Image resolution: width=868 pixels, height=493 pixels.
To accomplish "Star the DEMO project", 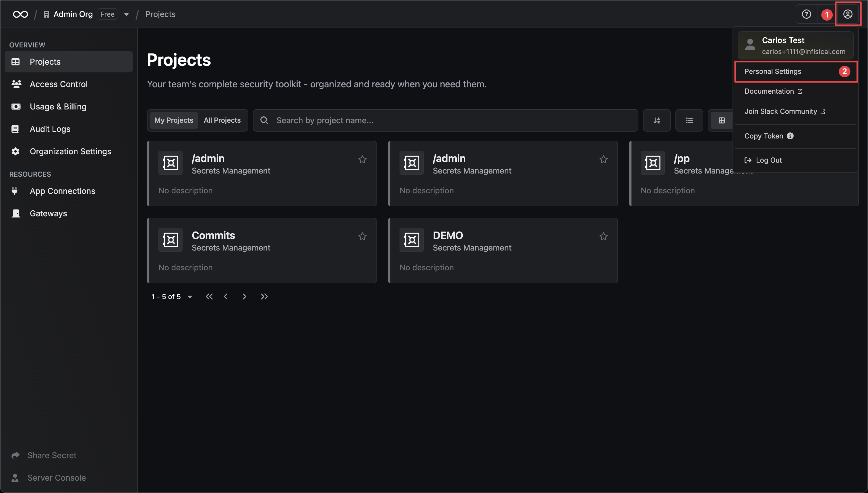I will (603, 236).
